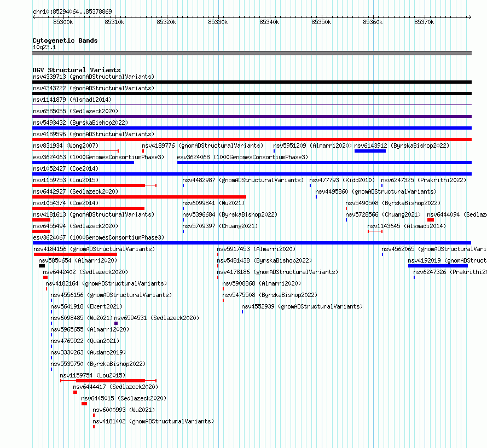
Task: Click nsv831934 (Wong2007) label
Action: pyautogui.click(x=66, y=146)
